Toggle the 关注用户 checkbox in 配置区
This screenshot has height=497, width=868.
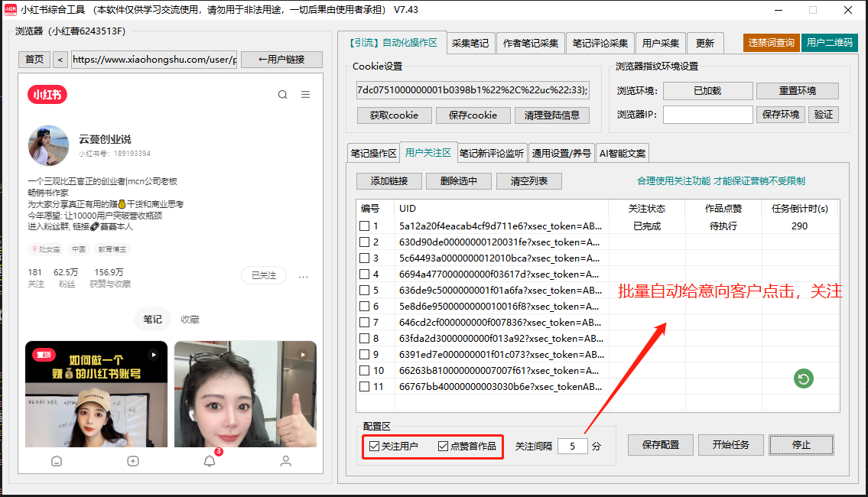tap(373, 446)
